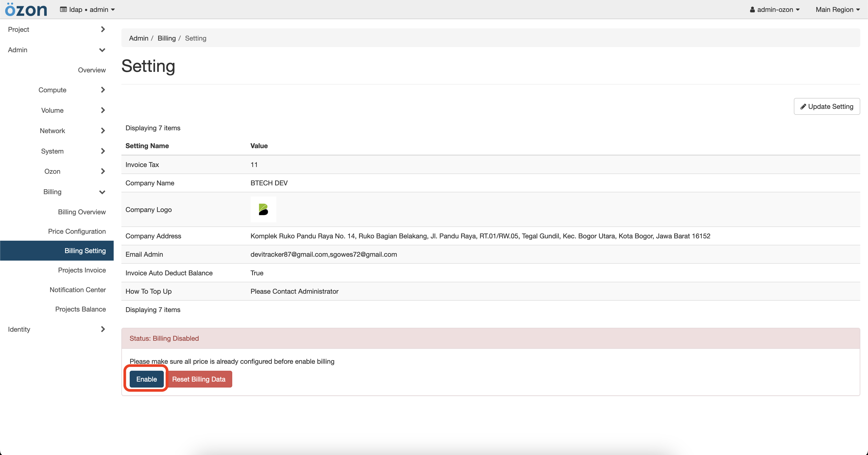Click the Ozon logo icon in top left
Viewport: 868px width, 455px height.
coord(27,9)
